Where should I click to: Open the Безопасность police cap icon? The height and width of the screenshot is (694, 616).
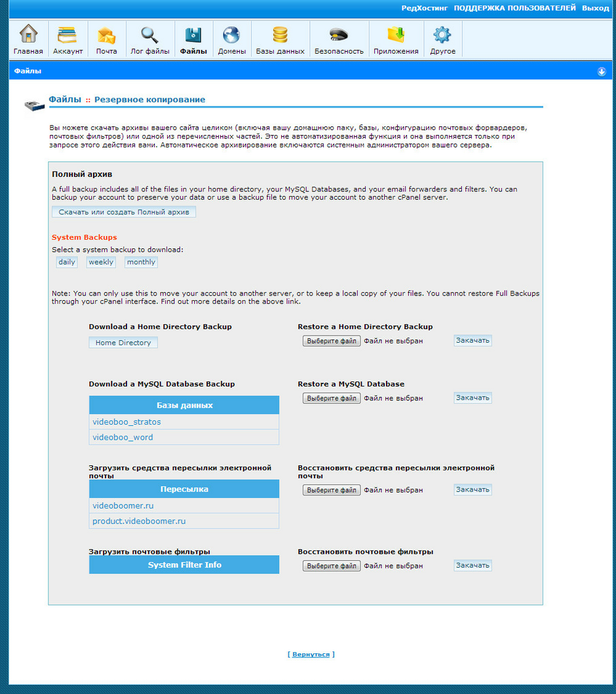(339, 35)
